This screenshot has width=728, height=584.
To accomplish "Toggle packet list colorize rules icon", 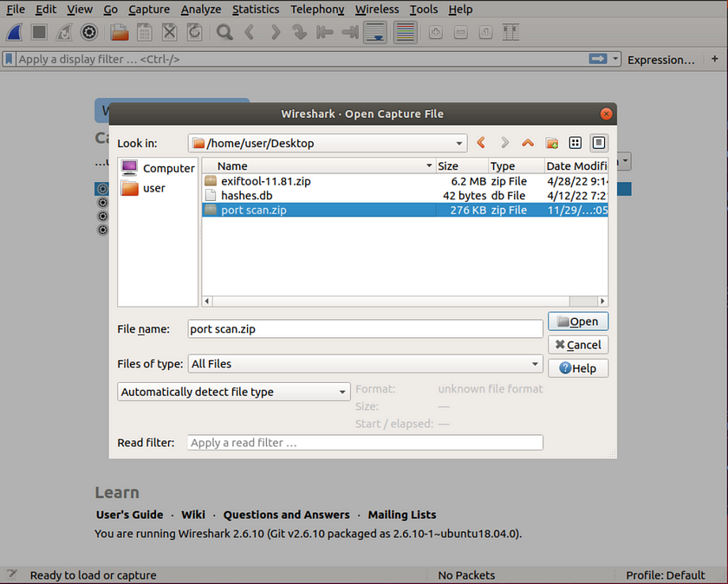I will (406, 33).
